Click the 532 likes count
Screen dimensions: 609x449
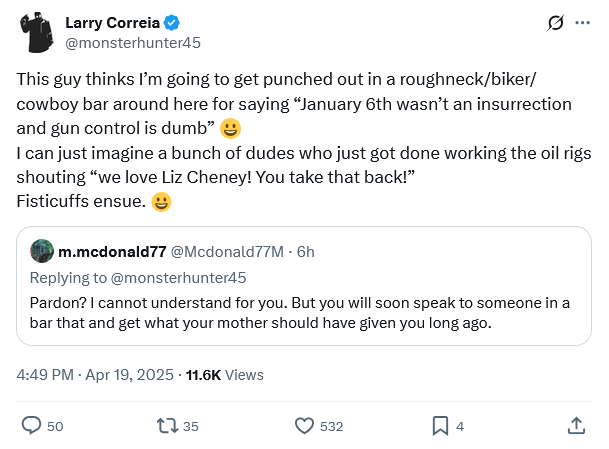[331, 426]
